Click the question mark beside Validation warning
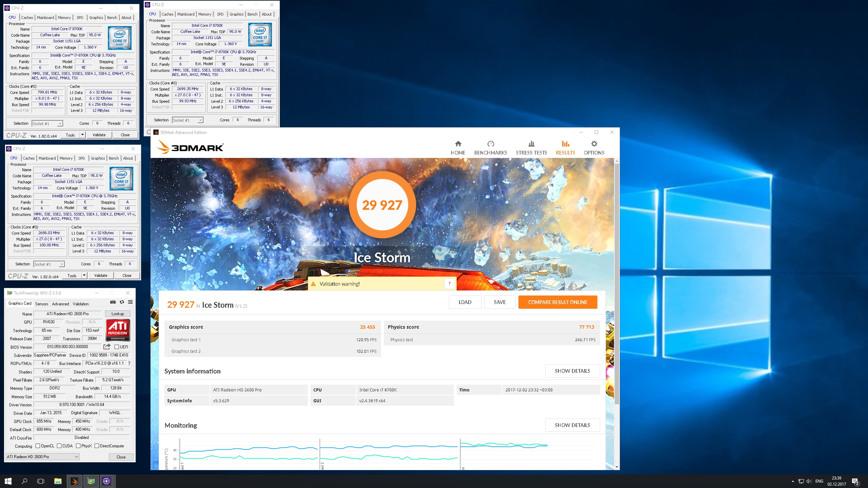 [449, 284]
